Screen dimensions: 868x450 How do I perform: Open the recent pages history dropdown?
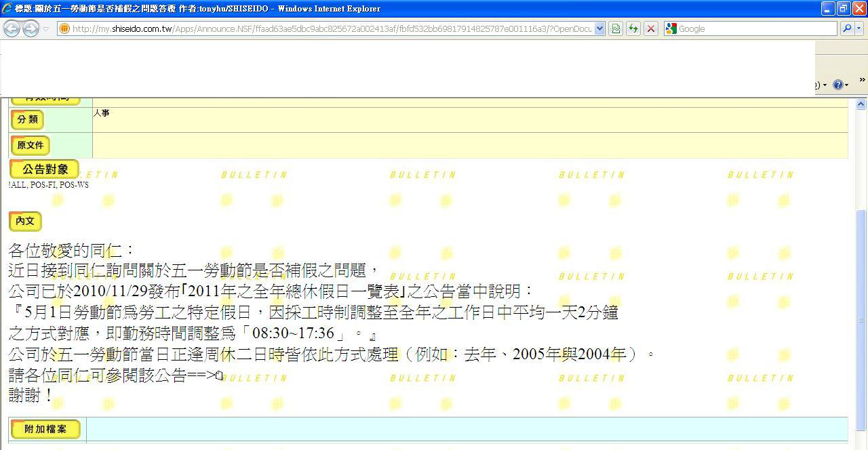click(45, 28)
